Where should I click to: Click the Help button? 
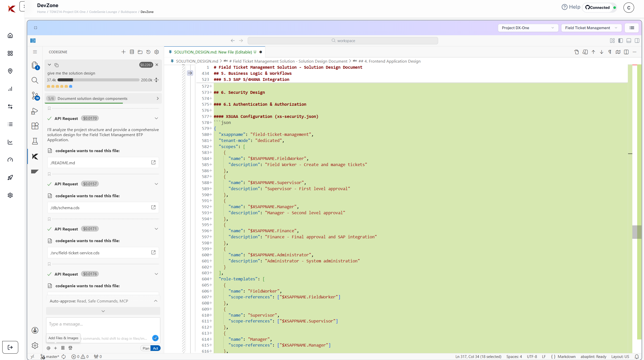(571, 7)
